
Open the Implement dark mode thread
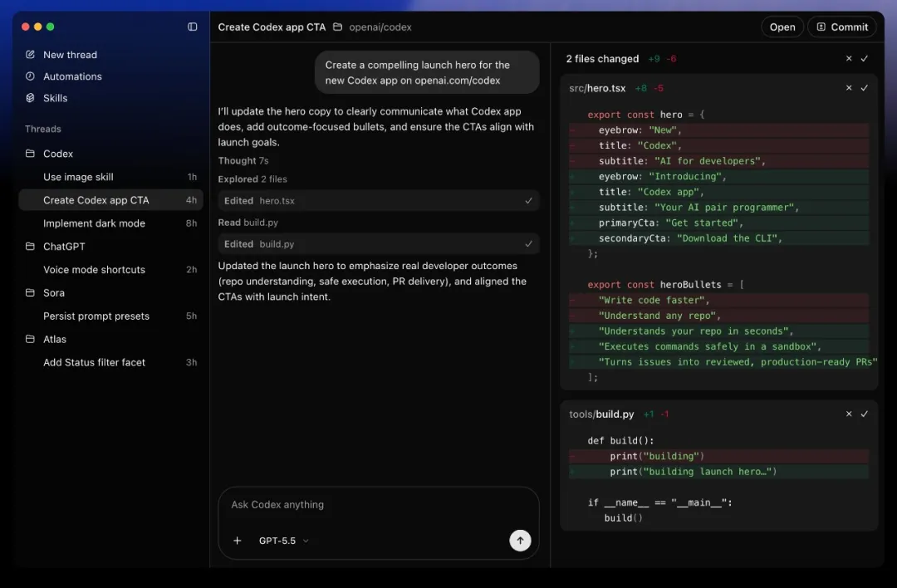click(111, 223)
